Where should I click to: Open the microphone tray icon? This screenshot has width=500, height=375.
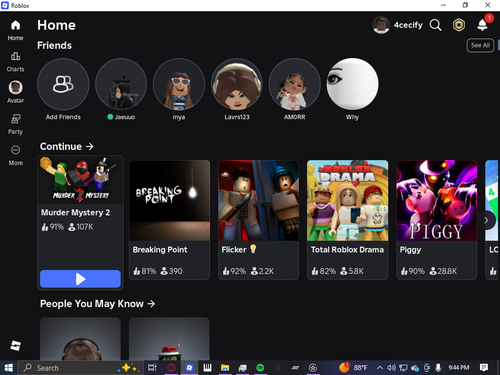(438, 368)
